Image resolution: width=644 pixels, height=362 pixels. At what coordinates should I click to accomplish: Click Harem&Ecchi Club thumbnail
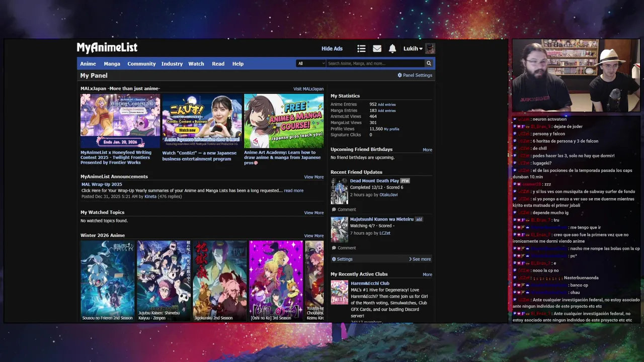pyautogui.click(x=339, y=292)
